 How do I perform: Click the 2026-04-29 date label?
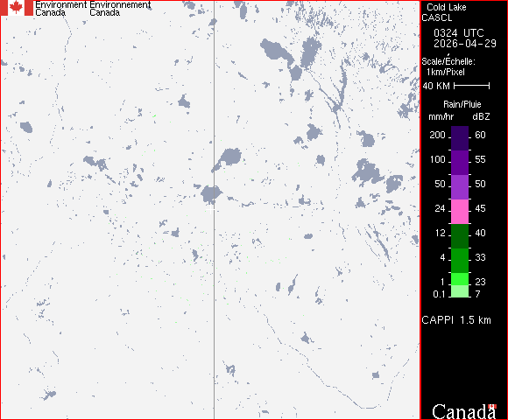click(x=465, y=44)
